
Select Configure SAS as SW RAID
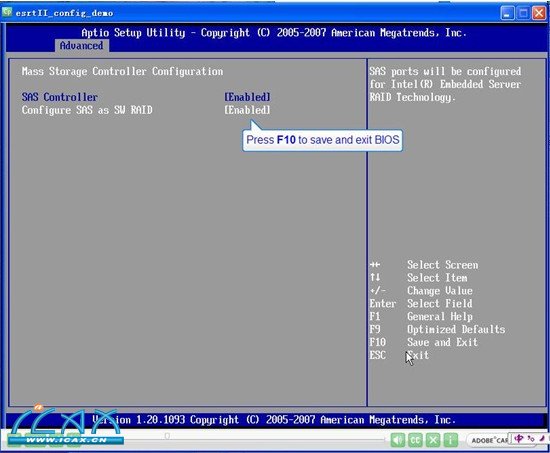(x=87, y=110)
